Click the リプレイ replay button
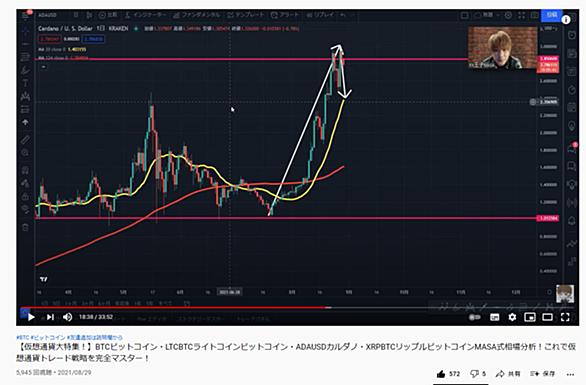Image resolution: width=586 pixels, height=385 pixels. (320, 15)
